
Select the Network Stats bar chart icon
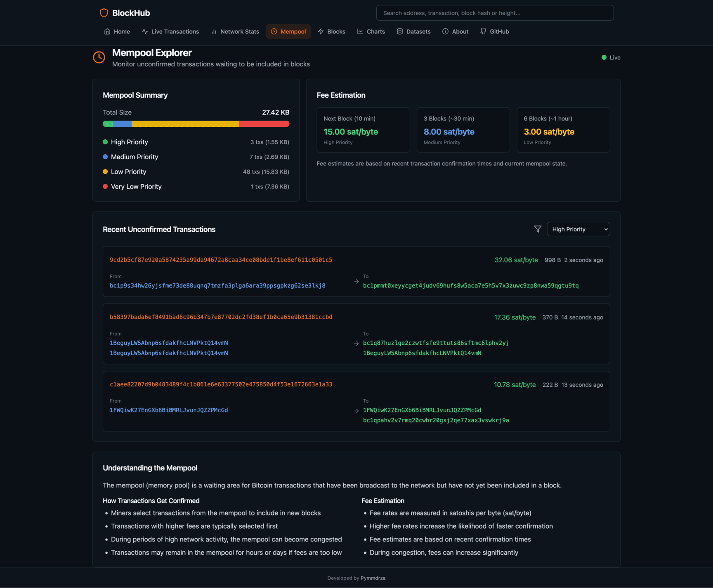click(x=214, y=31)
